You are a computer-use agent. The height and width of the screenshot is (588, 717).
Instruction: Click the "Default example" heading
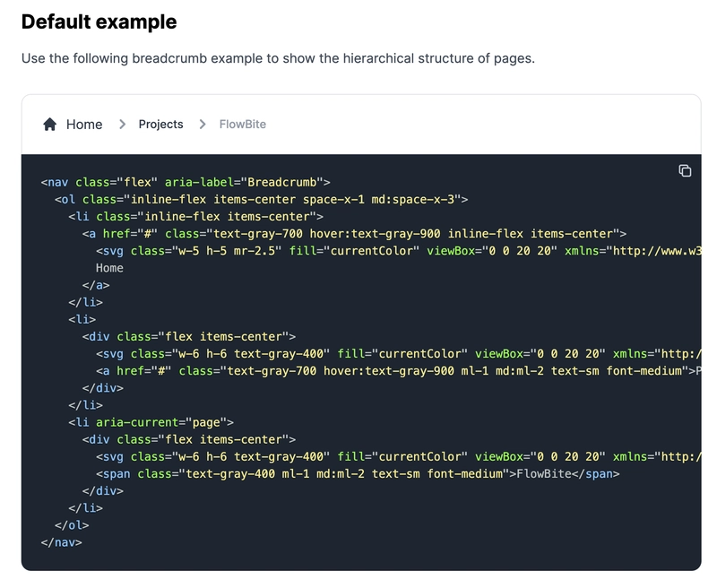pyautogui.click(x=99, y=22)
